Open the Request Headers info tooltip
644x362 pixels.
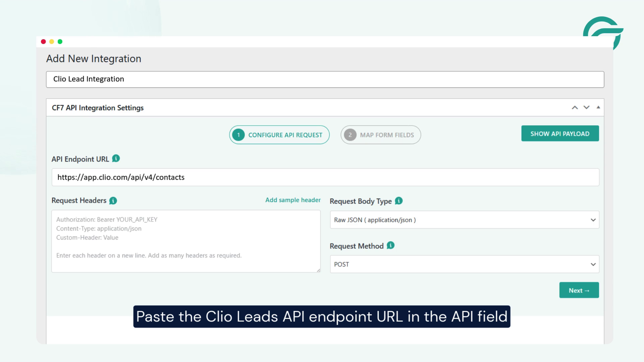113,200
